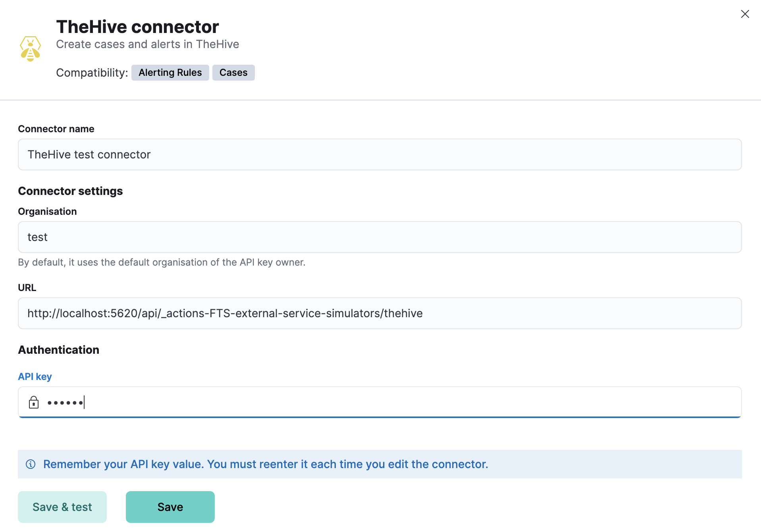761x532 pixels.
Task: Click the info icon in the reminder banner
Action: click(x=31, y=464)
